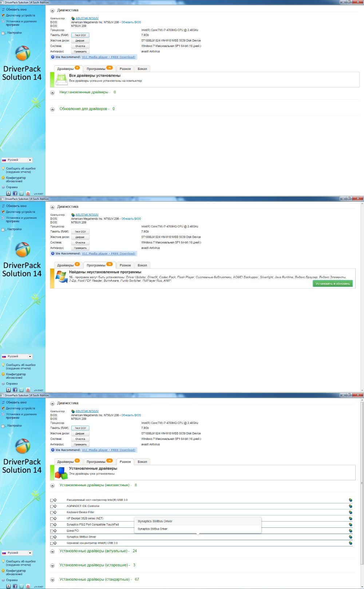The height and width of the screenshot is (589, 364).
Task: Click the green drive icon beside 'Все драйверы установлены'
Action: [62, 79]
